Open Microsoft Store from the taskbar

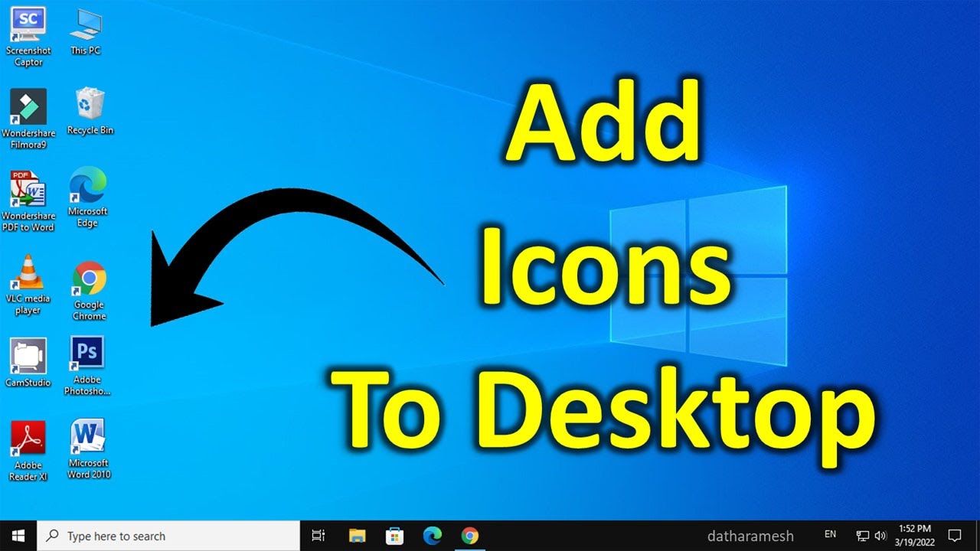point(394,536)
